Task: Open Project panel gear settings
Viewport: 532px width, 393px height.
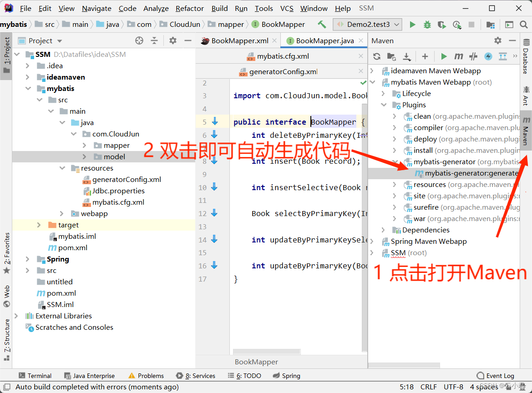Action: tap(173, 40)
